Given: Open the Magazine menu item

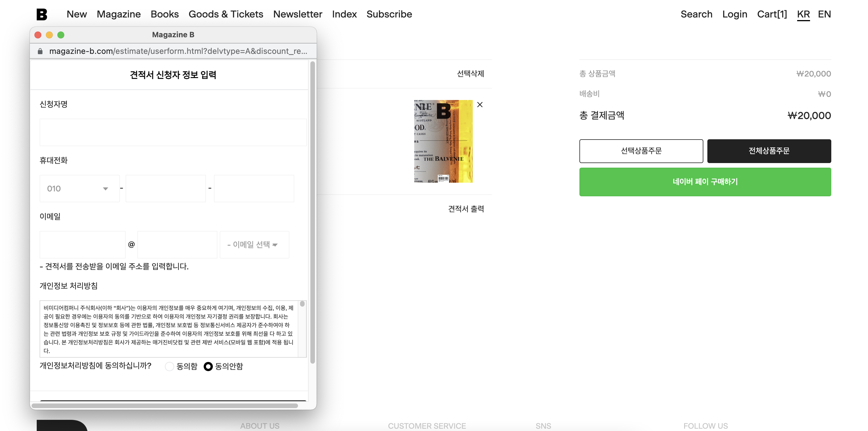Looking at the screenshot, I should coord(118,14).
